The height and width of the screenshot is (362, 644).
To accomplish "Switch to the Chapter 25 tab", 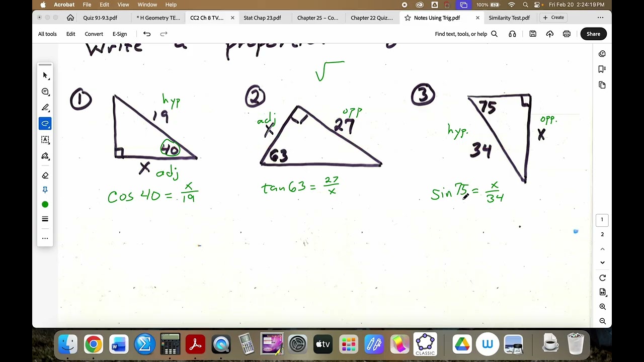I will click(317, 18).
